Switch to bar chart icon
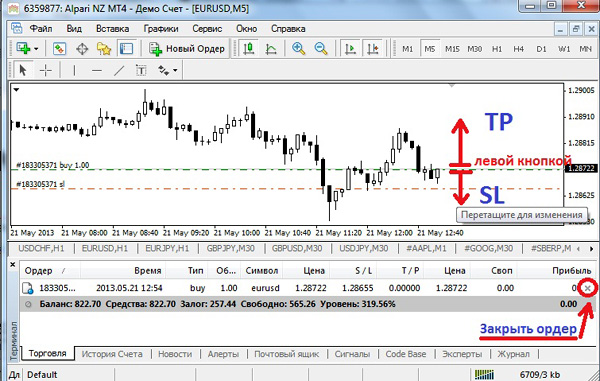Screen dimensions: 600x381 (x=249, y=49)
